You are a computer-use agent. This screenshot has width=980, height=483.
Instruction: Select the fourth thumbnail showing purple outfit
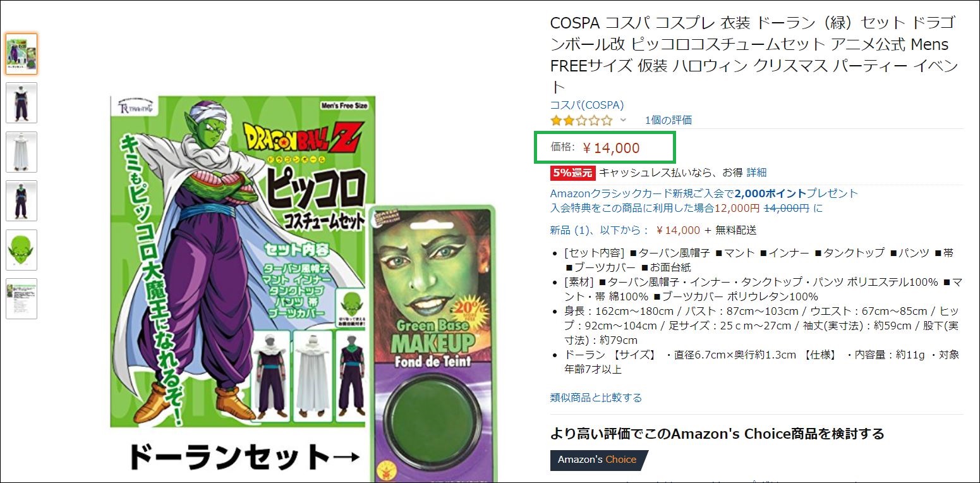coord(21,200)
